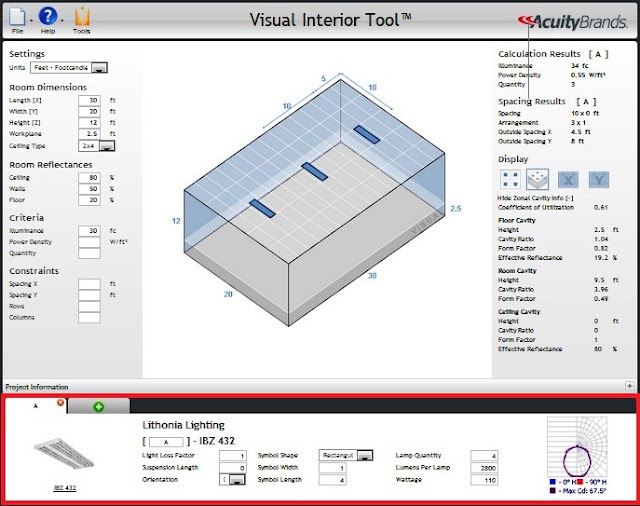Click the blue 0° H legend swatch
Image resolution: width=640 pixels, height=506 pixels.
[x=553, y=482]
